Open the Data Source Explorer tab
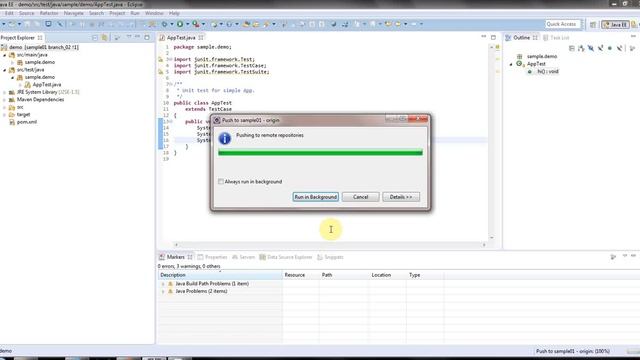Image resolution: width=640 pixels, height=360 pixels. click(x=286, y=257)
